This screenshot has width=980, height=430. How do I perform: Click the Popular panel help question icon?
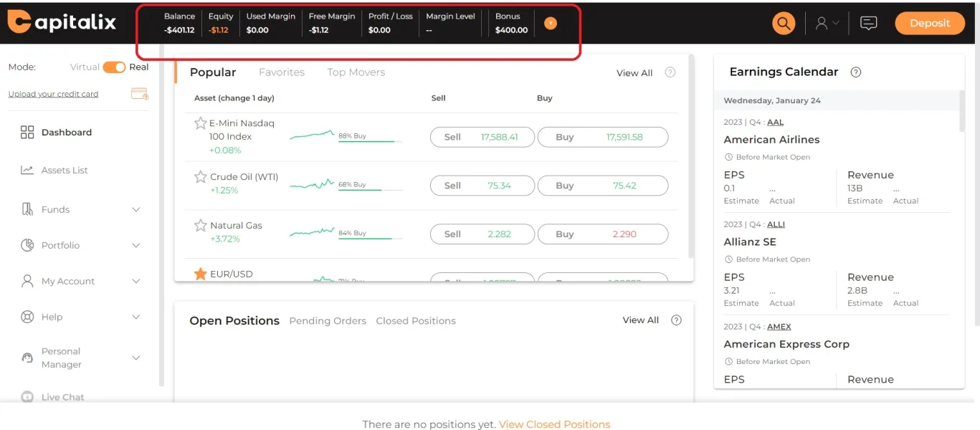[670, 72]
